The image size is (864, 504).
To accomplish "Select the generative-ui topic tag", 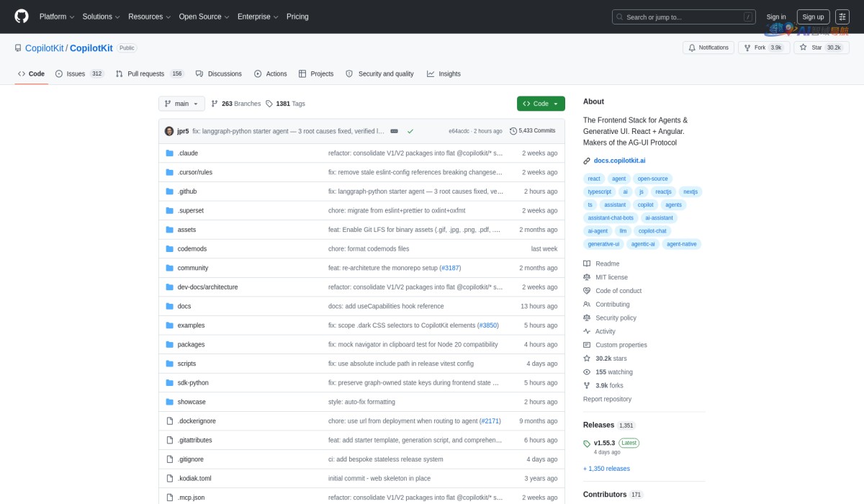I will click(603, 244).
